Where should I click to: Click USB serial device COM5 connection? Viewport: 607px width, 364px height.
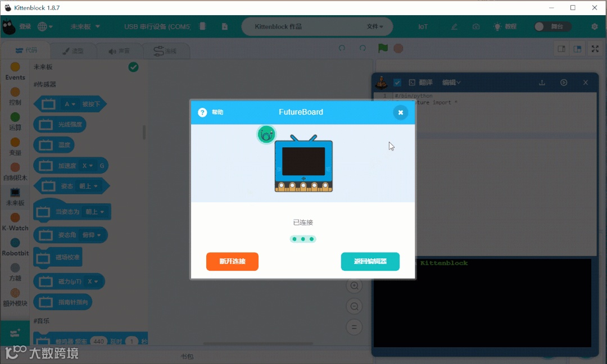157,27
